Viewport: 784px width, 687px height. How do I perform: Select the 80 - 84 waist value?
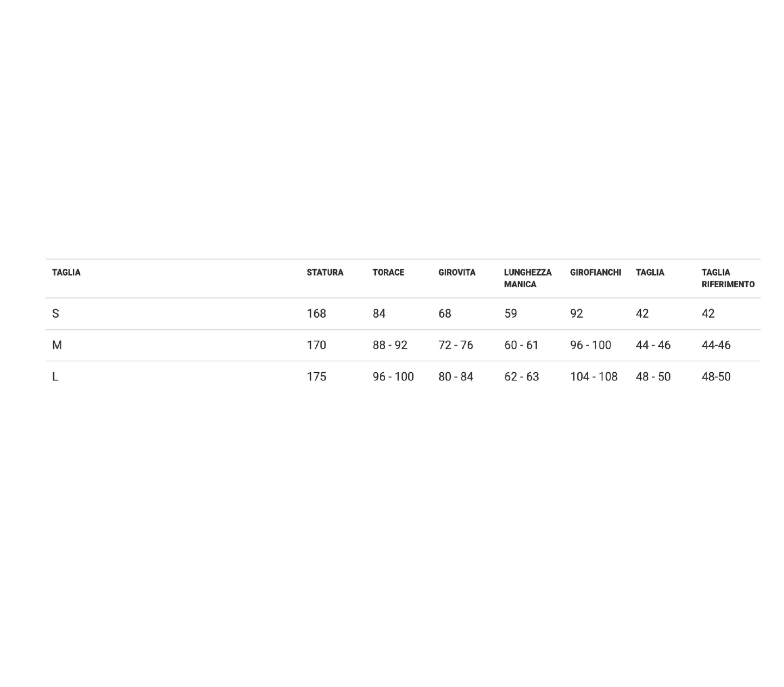456,377
